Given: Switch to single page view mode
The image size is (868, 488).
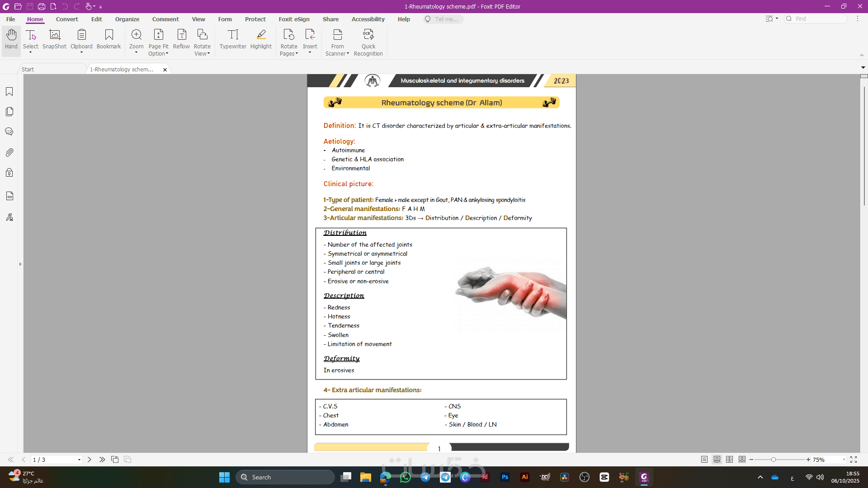Looking at the screenshot, I should click(x=704, y=460).
